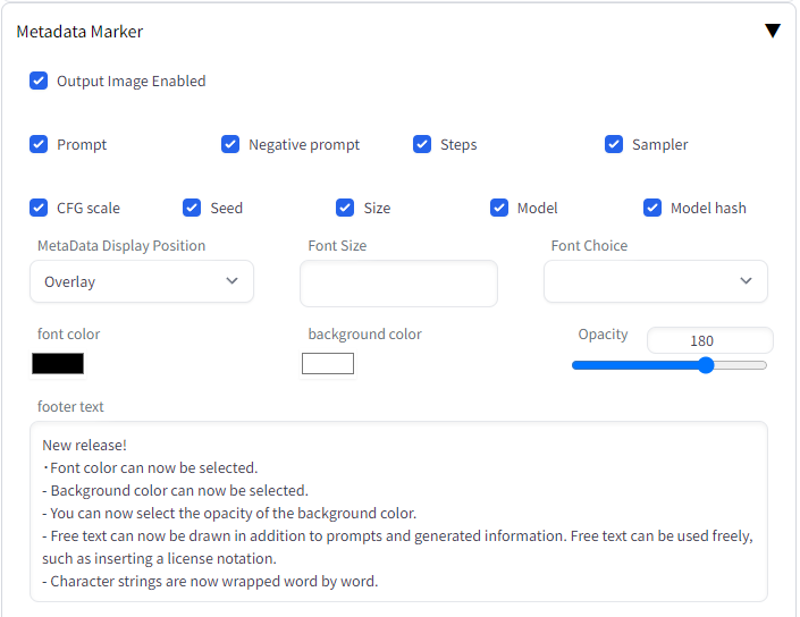Disable CFG scale metadata
800x617 pixels.
[x=38, y=207]
